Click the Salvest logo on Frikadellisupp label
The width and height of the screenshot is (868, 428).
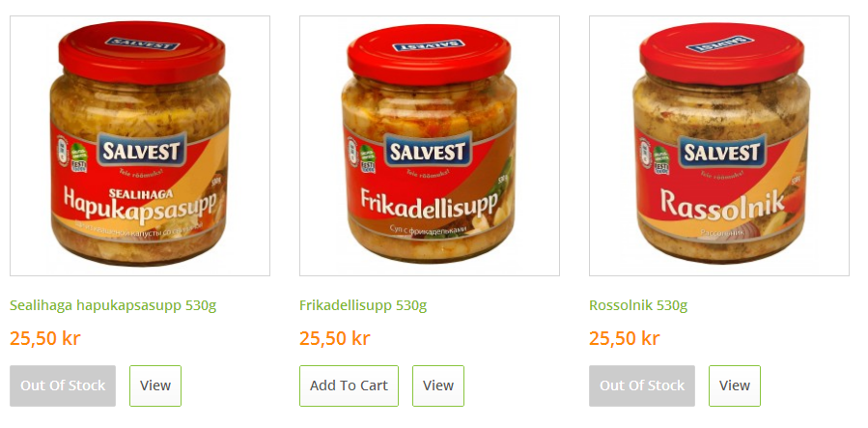[429, 151]
